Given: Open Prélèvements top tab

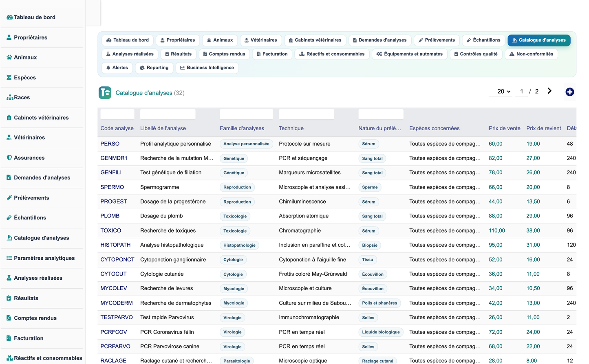Looking at the screenshot, I should click(437, 40).
